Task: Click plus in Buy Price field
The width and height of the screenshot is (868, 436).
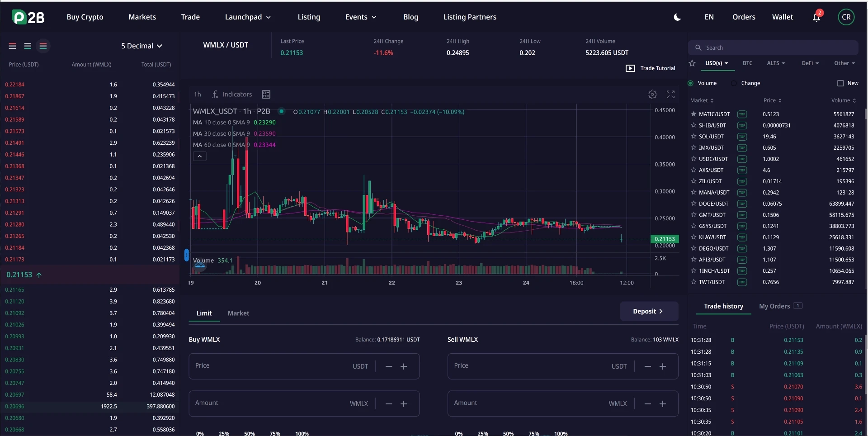Action: click(x=404, y=366)
